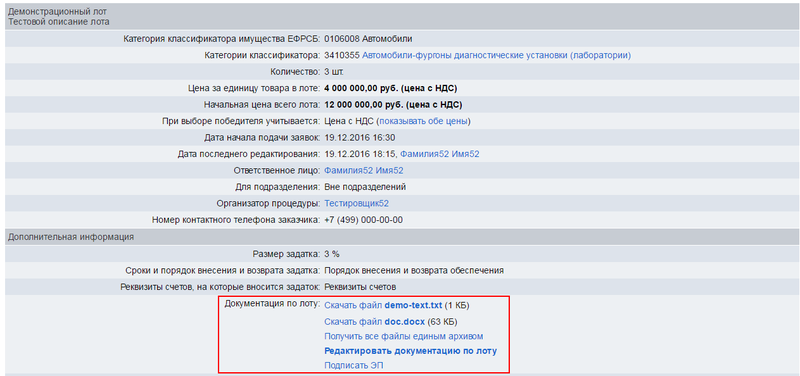Screen dimensions: 800x376
Task: Open the Автомобили-фургоны диагностические установки classifier link
Action: click(x=496, y=55)
